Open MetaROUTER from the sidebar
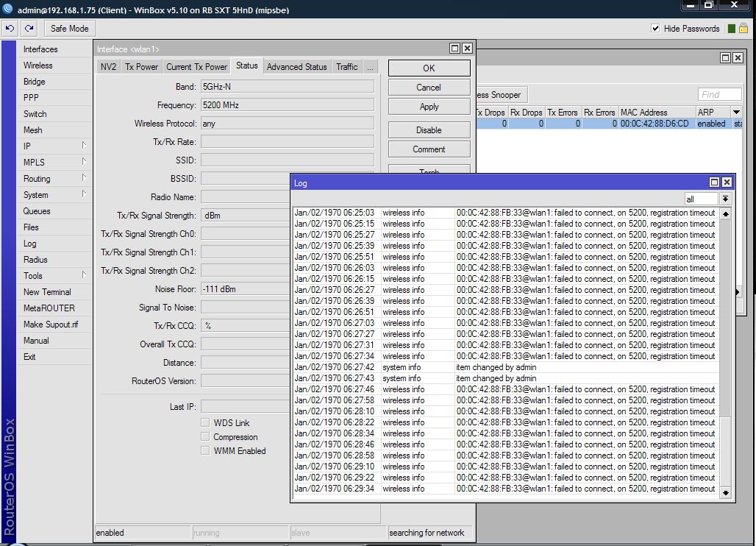756x546 pixels. pyautogui.click(x=54, y=308)
